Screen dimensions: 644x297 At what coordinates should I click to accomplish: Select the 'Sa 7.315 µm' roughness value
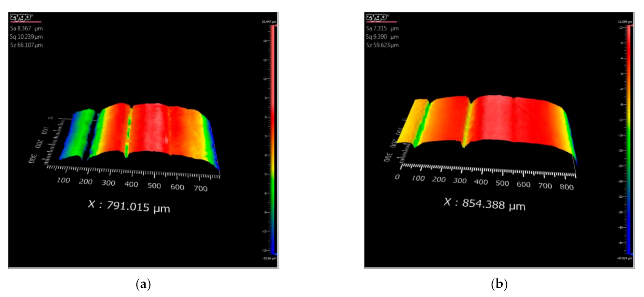point(382,28)
